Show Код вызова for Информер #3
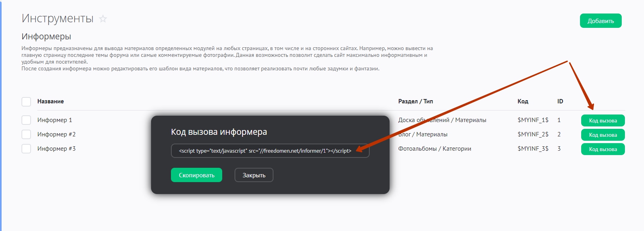 [603, 149]
